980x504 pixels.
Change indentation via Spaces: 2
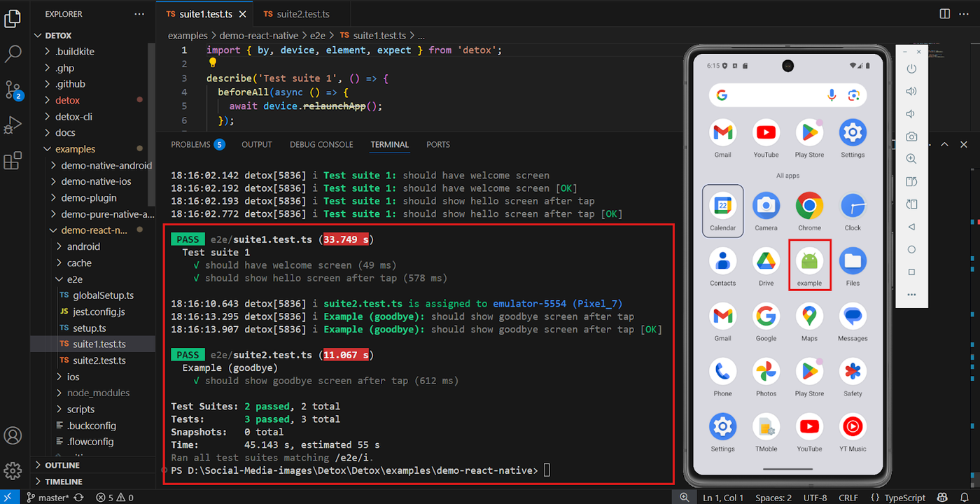[x=773, y=498]
